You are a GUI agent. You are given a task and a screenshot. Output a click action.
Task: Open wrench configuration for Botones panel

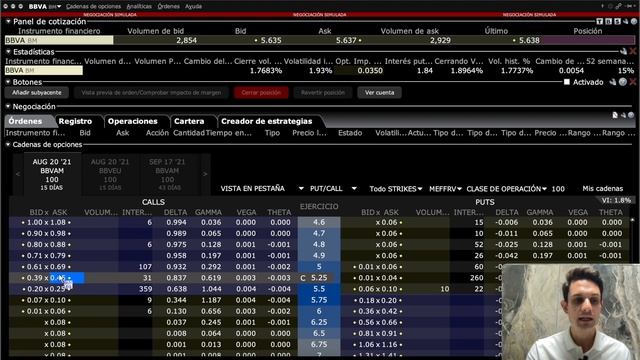(613, 82)
